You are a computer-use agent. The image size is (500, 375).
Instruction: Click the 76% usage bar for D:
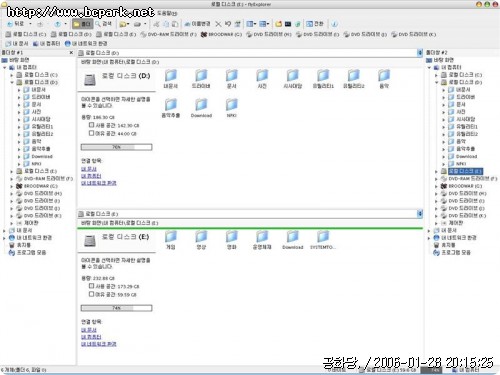(116, 147)
